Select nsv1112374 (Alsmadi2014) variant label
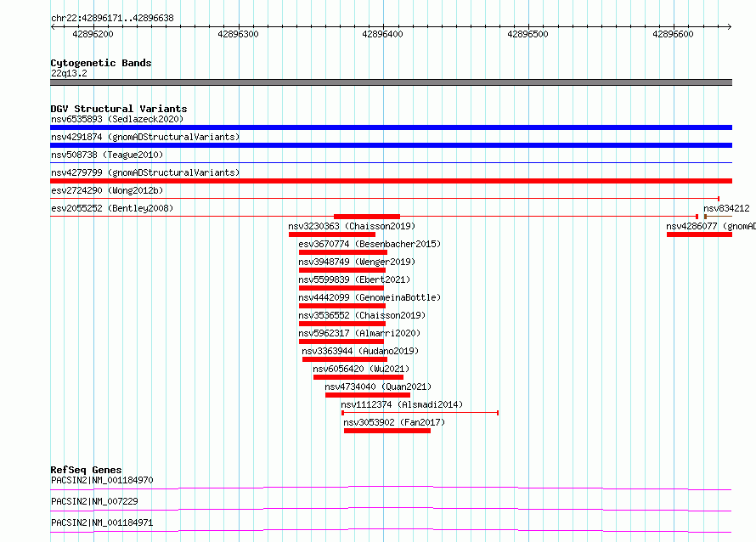 (402, 404)
